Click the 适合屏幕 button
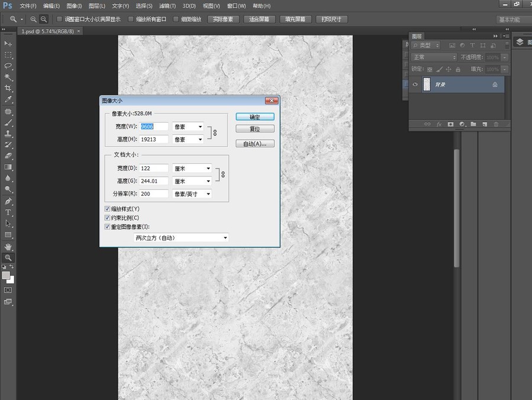 (259, 20)
